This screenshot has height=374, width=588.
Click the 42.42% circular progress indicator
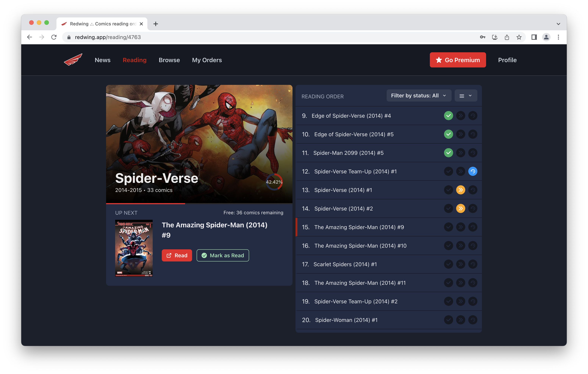[274, 182]
